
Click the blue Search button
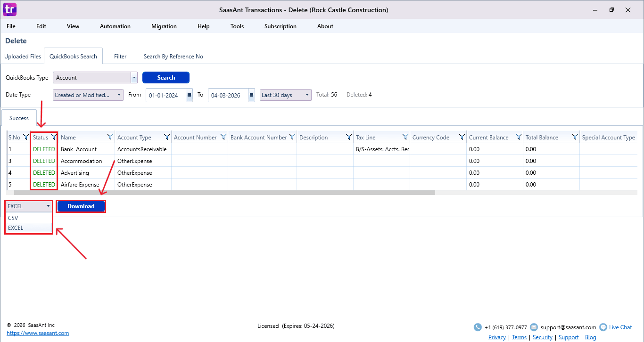(166, 78)
